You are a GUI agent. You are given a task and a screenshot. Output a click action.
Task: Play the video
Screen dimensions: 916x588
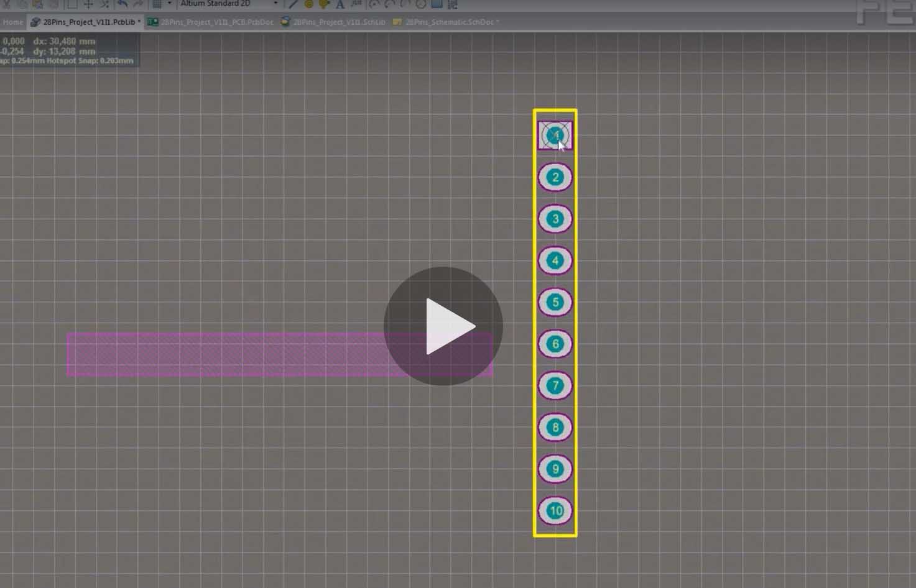click(x=443, y=326)
